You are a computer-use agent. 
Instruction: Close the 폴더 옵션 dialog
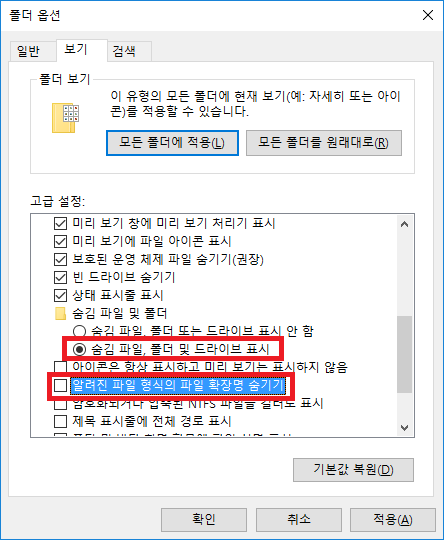click(428, 15)
